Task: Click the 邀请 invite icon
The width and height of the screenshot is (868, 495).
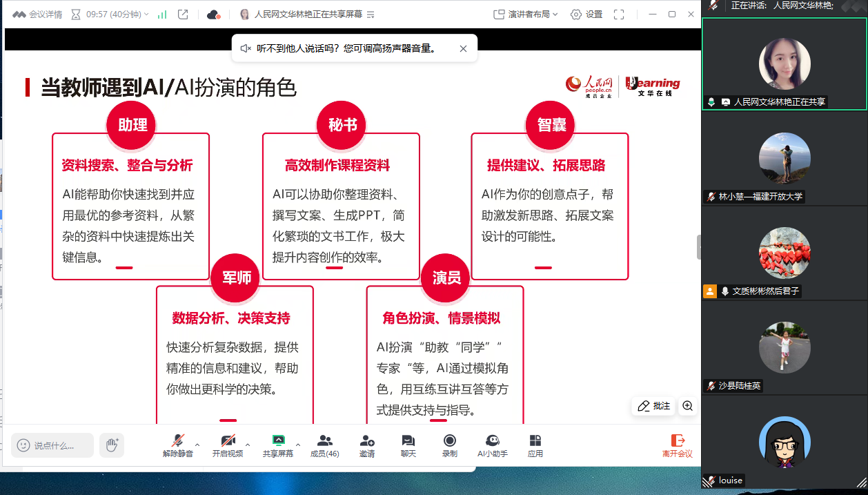Action: [367, 445]
